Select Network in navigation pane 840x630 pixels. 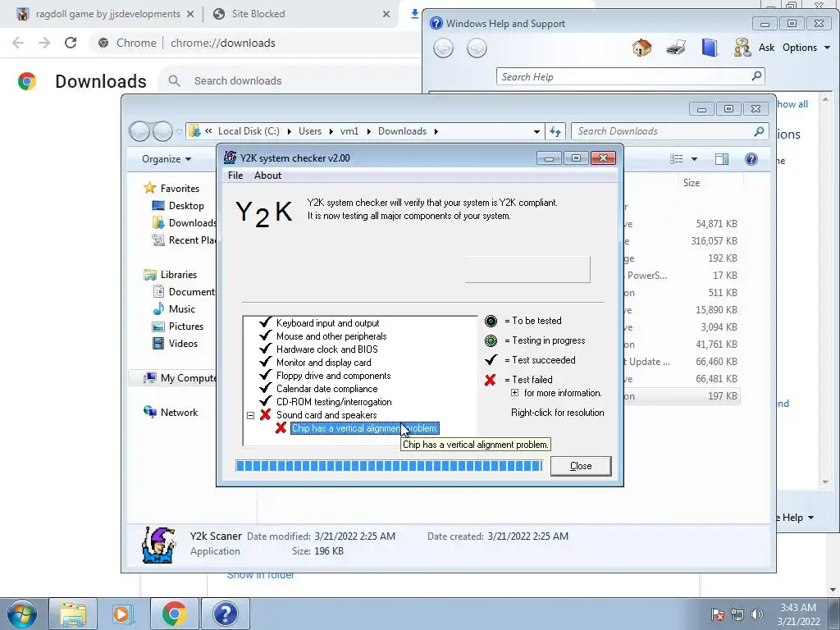[171, 412]
